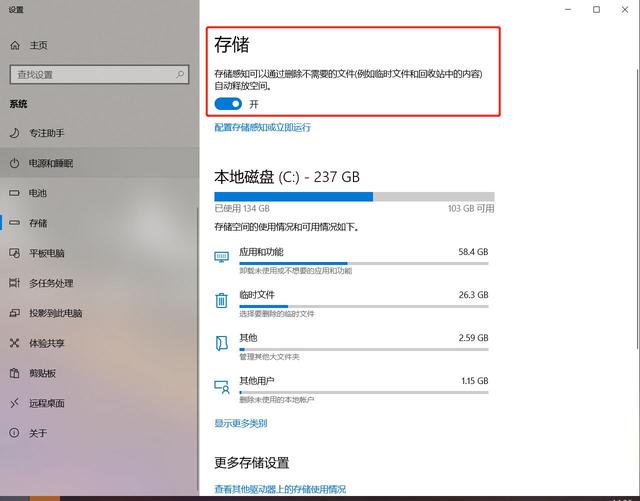Click the home icon beside 主页
640x501 pixels.
(15, 45)
